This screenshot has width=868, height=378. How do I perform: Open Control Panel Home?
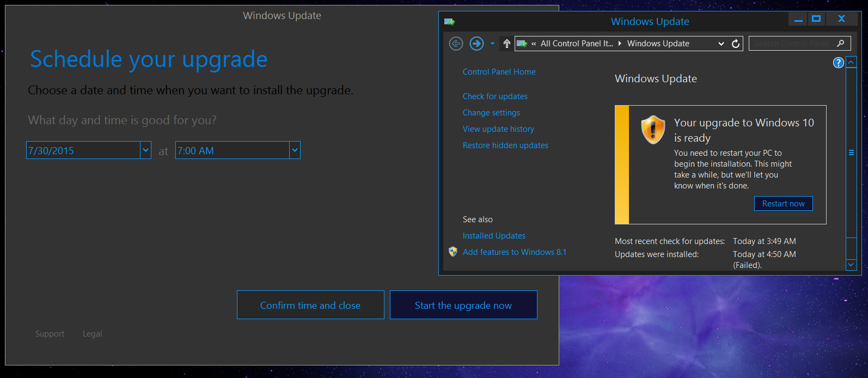499,72
